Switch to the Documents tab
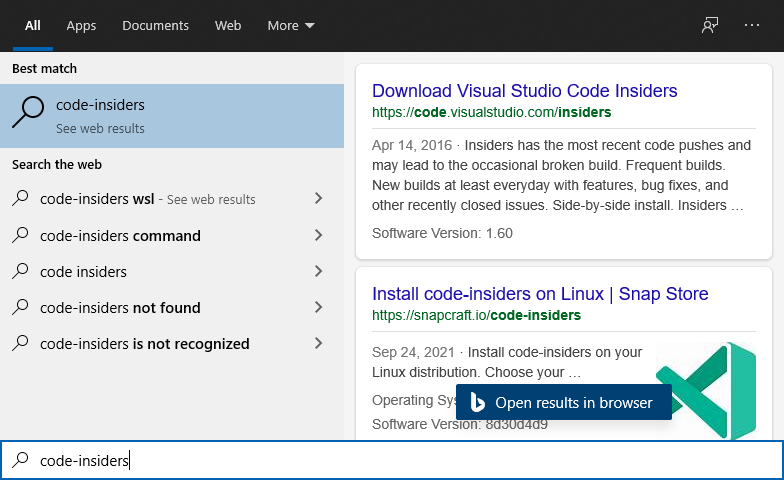The height and width of the screenshot is (480, 784). point(156,26)
